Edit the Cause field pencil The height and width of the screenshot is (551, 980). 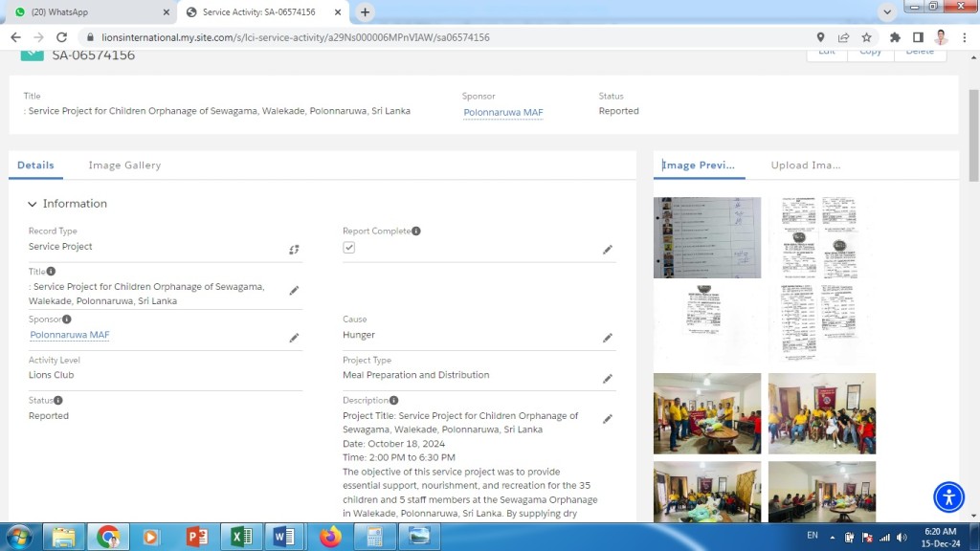coord(608,338)
